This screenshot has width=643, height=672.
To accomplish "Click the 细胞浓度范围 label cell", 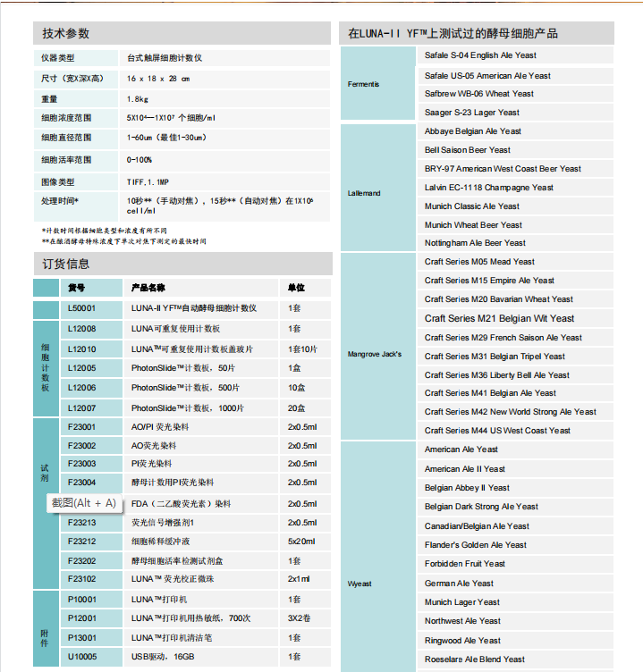I will pyautogui.click(x=75, y=118).
